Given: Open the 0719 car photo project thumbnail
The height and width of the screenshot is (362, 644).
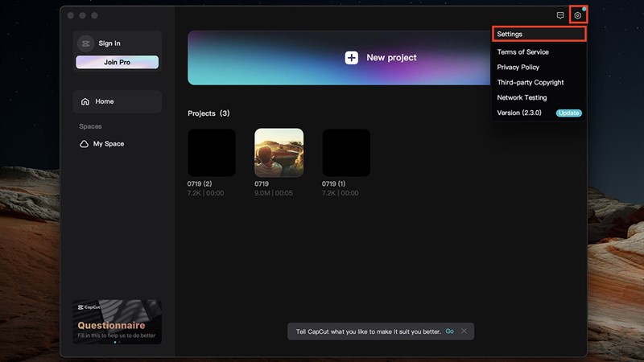Looking at the screenshot, I should [x=279, y=153].
